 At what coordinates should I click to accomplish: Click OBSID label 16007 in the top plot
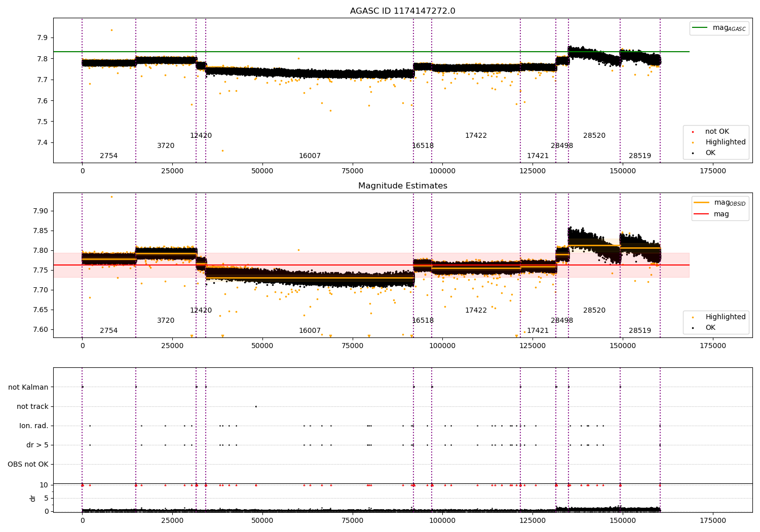(x=310, y=156)
